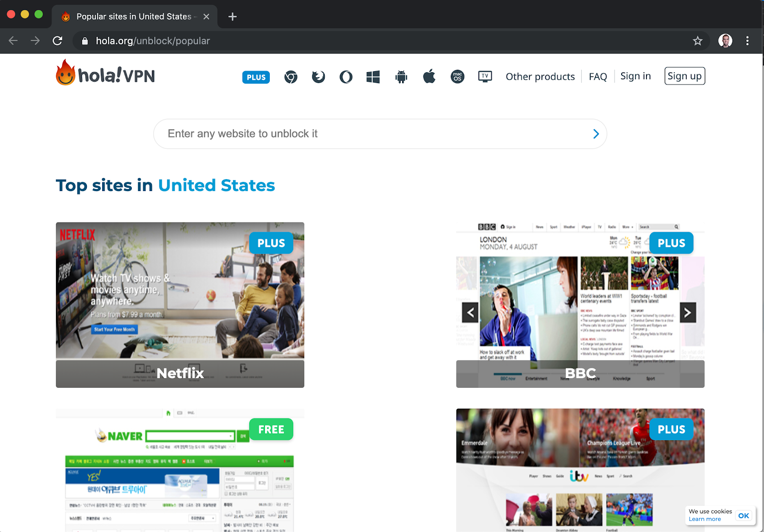Open a new browser tab
This screenshot has width=764, height=532.
coord(233,17)
